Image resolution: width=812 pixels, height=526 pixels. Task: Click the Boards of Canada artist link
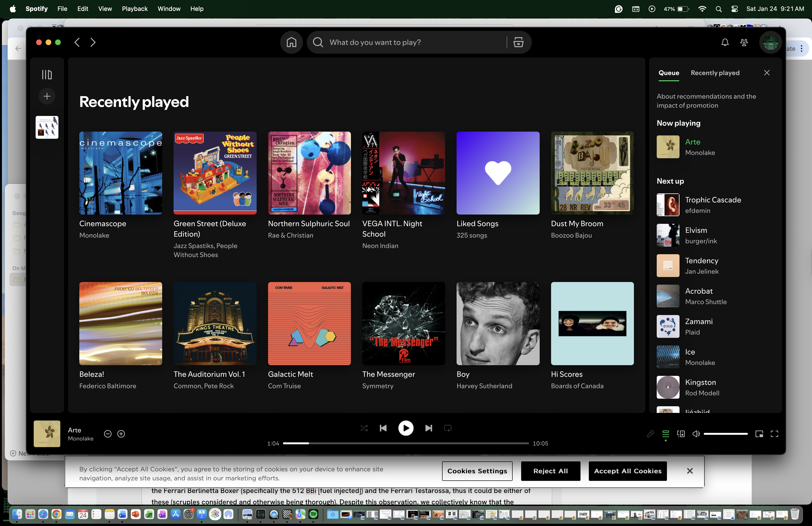tap(577, 386)
